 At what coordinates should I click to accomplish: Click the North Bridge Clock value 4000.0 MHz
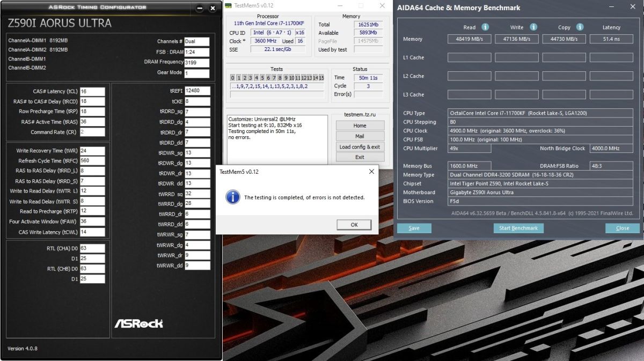pos(611,149)
